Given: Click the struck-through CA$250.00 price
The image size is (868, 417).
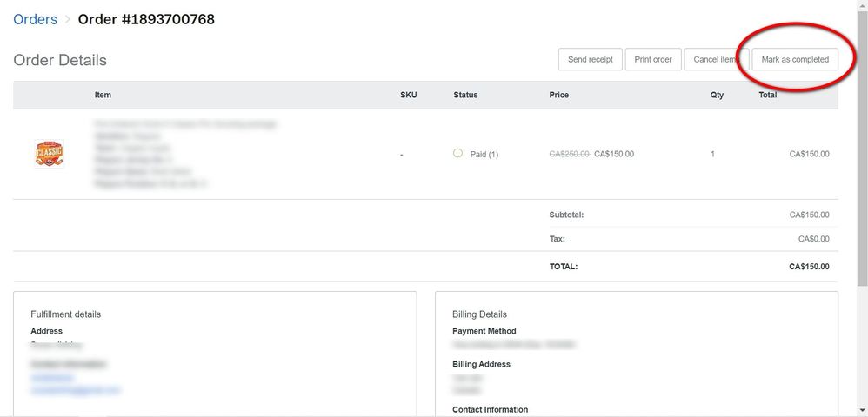Looking at the screenshot, I should pyautogui.click(x=570, y=154).
